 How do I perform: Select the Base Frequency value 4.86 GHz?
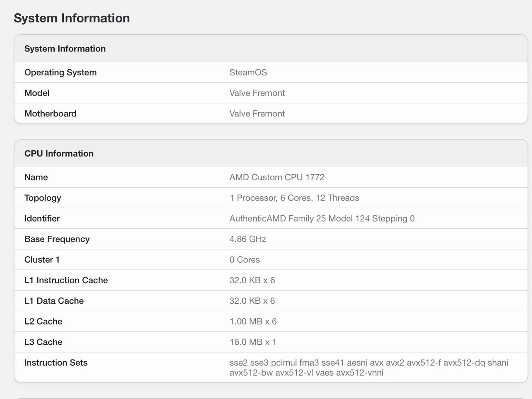[248, 239]
